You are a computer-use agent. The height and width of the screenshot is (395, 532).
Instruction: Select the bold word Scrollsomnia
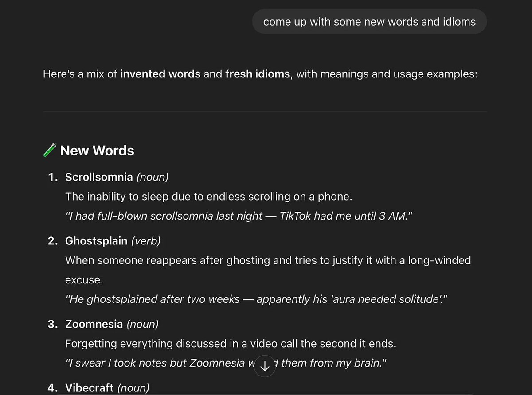click(99, 177)
